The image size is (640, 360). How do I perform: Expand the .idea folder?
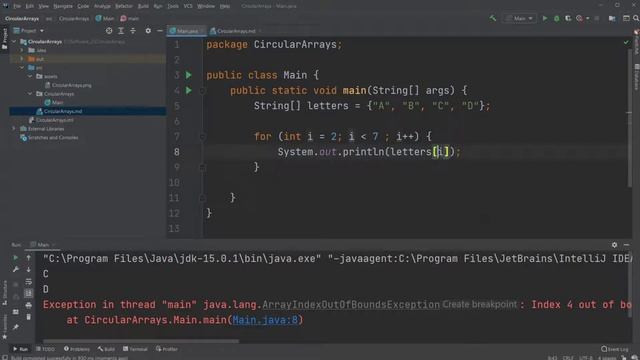coord(22,50)
